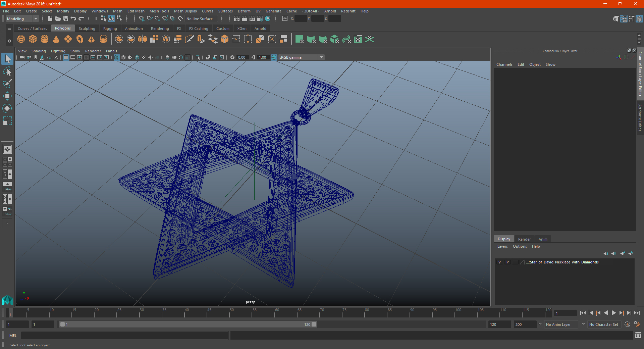Screen dimensions: 644x349
Task: Open the Modeling menu set dropdown
Action: (22, 19)
